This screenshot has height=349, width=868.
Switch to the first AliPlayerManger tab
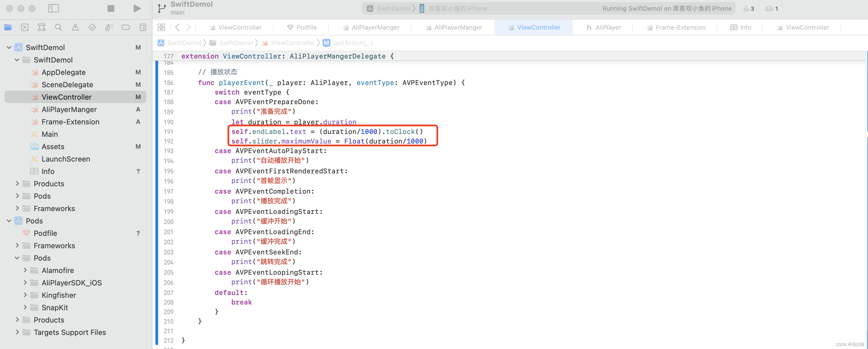click(x=371, y=27)
